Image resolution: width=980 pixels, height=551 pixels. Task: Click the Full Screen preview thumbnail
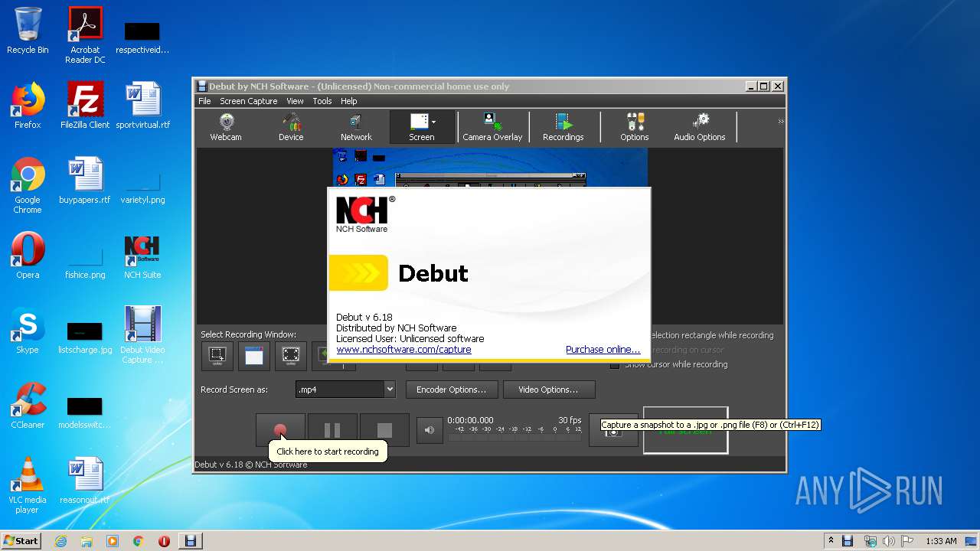point(685,430)
